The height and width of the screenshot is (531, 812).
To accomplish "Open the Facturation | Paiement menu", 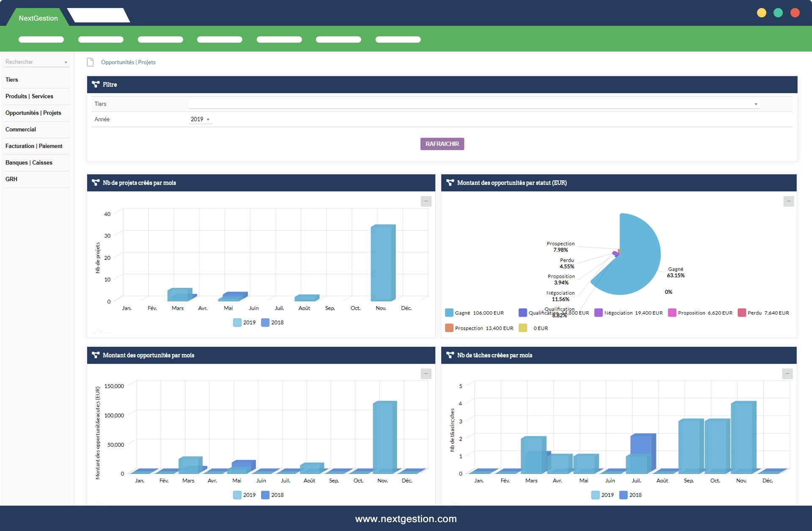I will tap(34, 146).
